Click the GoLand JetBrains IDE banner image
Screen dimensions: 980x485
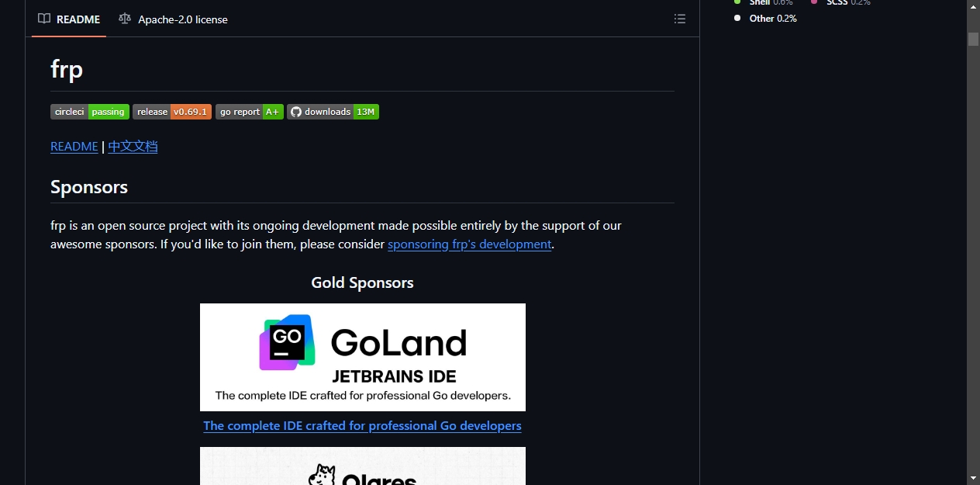pyautogui.click(x=363, y=357)
